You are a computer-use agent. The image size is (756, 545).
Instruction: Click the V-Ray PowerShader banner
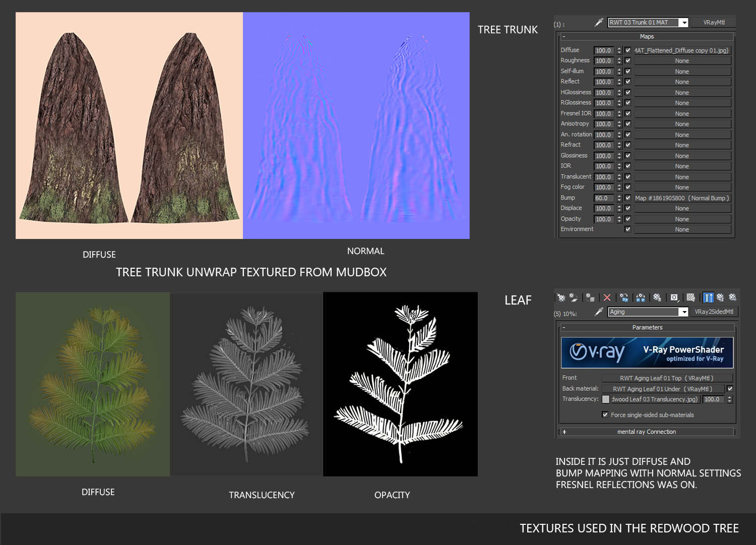647,352
